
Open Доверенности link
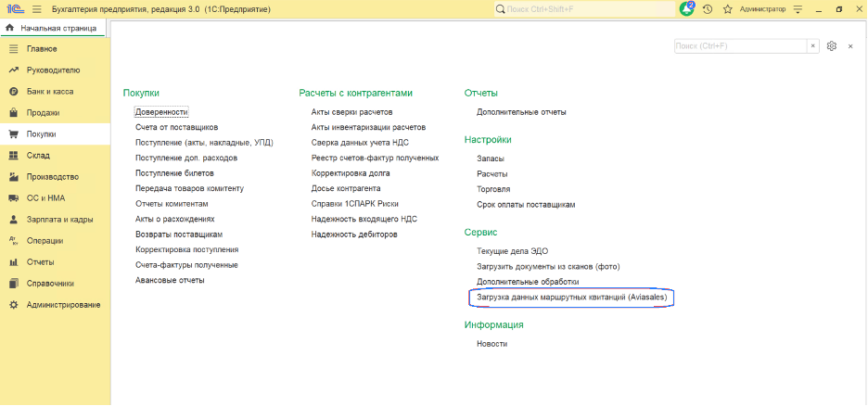point(161,112)
